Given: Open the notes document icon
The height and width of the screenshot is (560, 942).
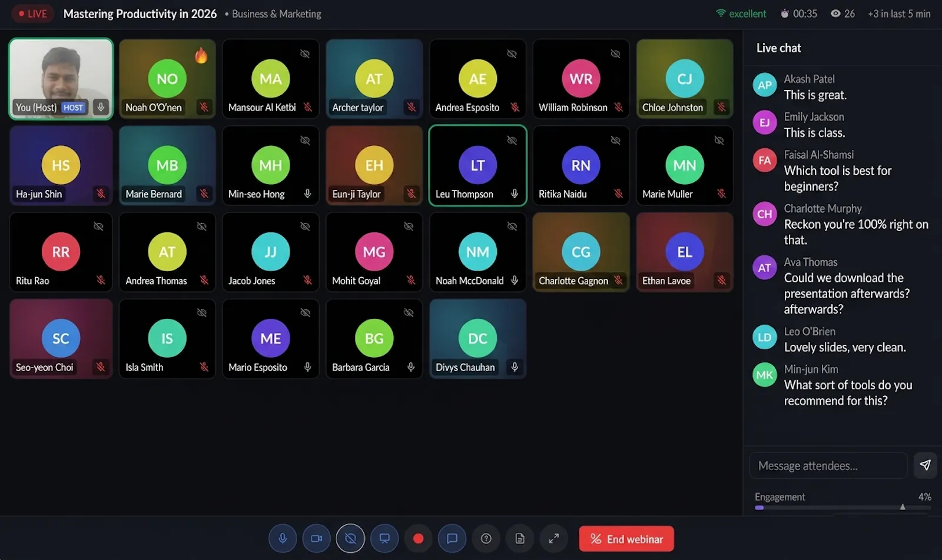Looking at the screenshot, I should (x=520, y=538).
